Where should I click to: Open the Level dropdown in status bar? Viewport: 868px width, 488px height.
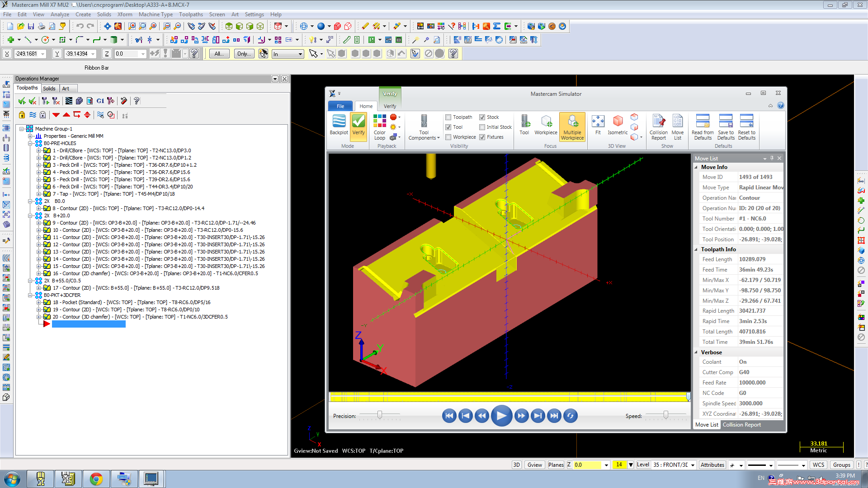tap(693, 465)
